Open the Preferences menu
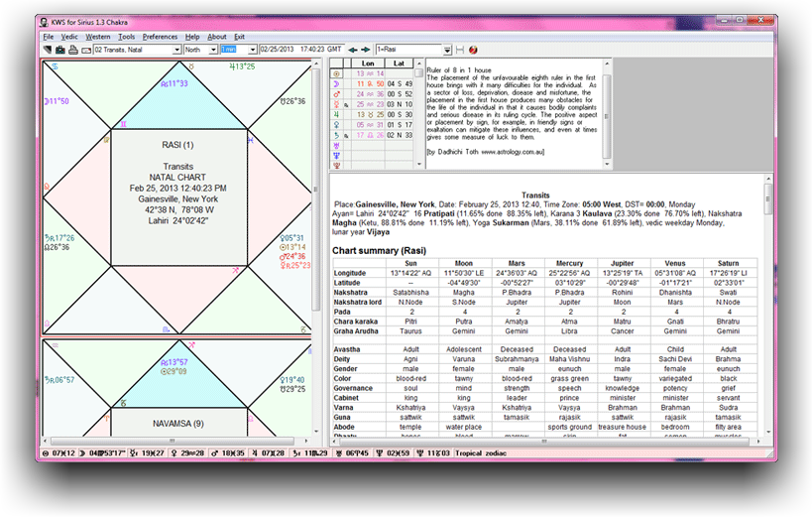Image resolution: width=812 pixels, height=517 pixels. [x=160, y=36]
